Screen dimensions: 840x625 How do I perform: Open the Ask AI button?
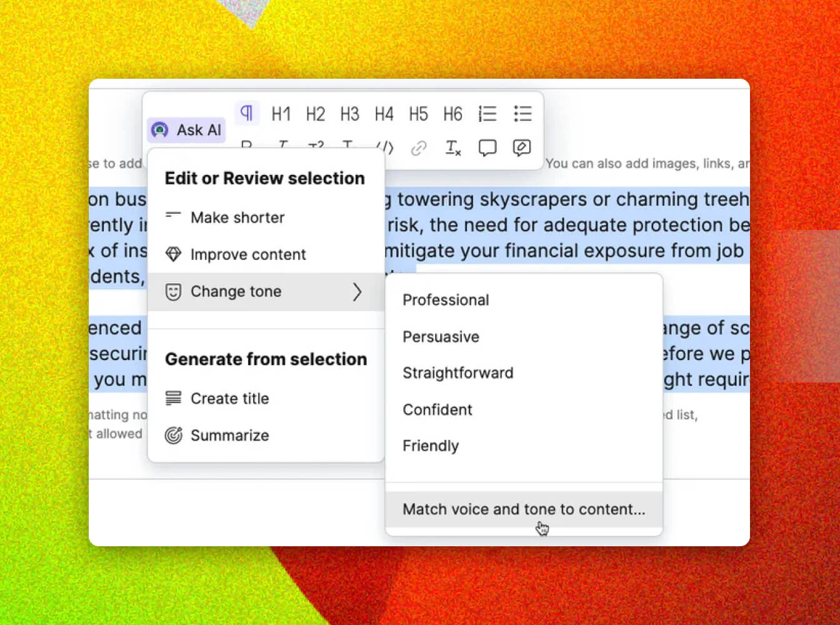tap(187, 130)
